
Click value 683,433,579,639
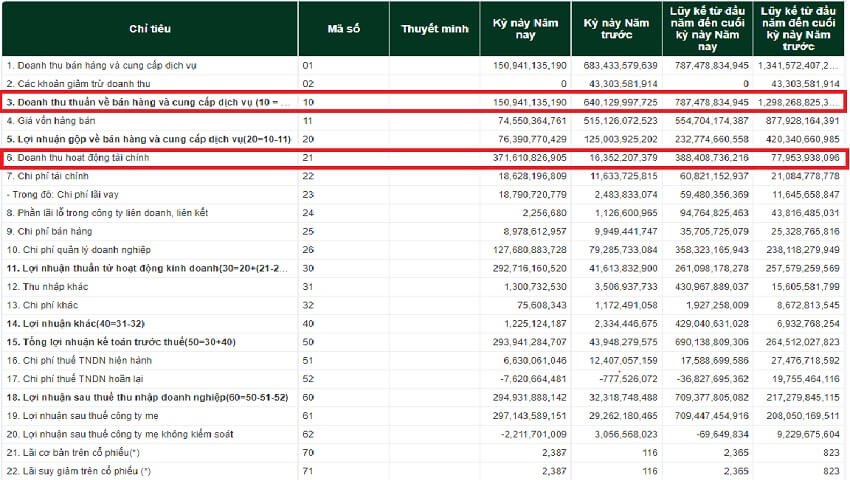click(620, 66)
